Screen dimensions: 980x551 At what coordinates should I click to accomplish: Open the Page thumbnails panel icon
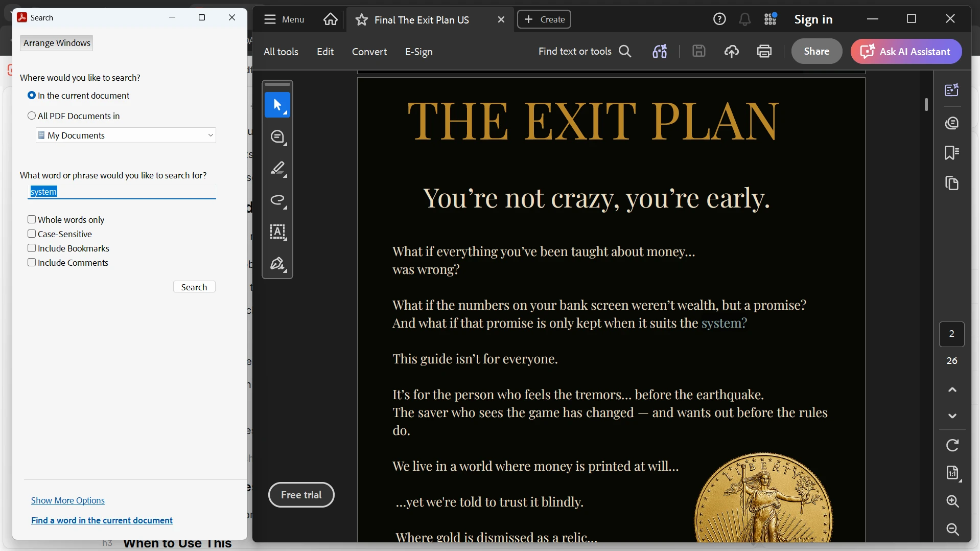pyautogui.click(x=952, y=183)
